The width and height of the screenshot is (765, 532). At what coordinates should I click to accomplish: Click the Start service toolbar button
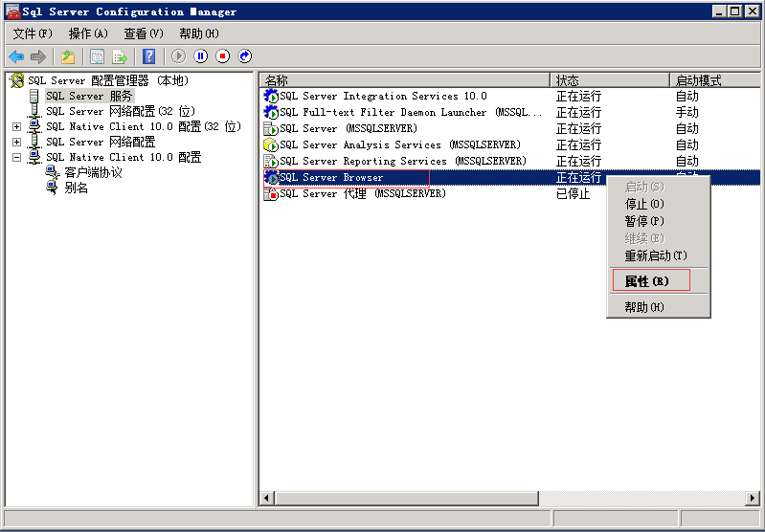tap(179, 56)
